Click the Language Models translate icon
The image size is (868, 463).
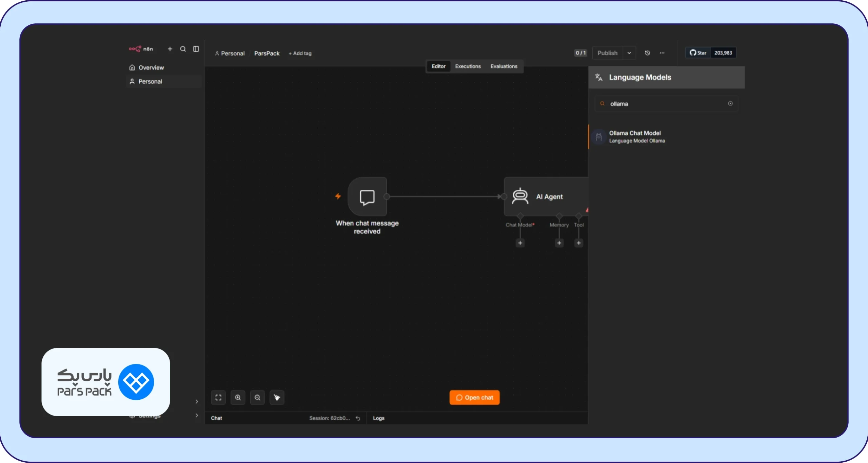coord(599,78)
